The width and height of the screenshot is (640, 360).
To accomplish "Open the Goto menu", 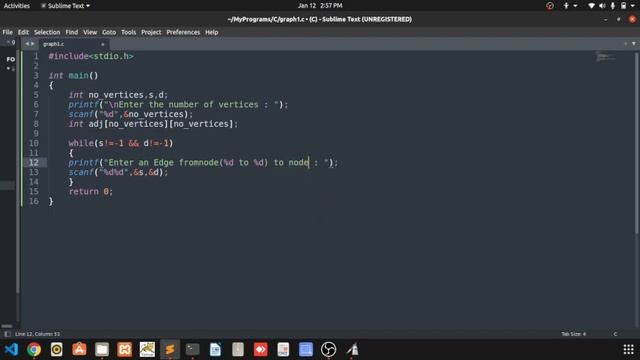I will pyautogui.click(x=109, y=32).
